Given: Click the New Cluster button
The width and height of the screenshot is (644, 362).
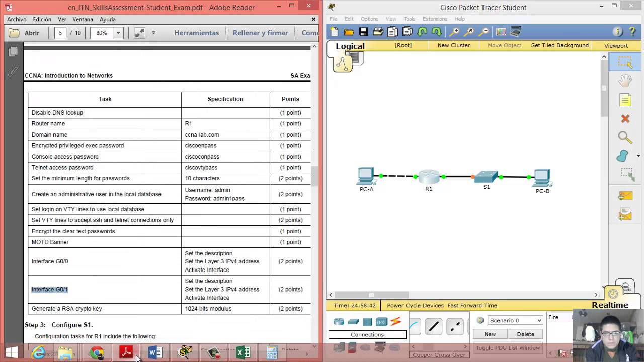Looking at the screenshot, I should click(454, 45).
